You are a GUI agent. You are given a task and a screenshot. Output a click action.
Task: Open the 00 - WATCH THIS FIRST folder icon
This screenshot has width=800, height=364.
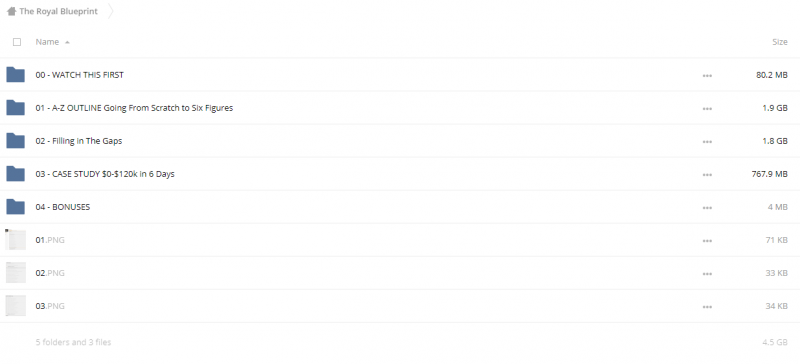click(x=15, y=75)
